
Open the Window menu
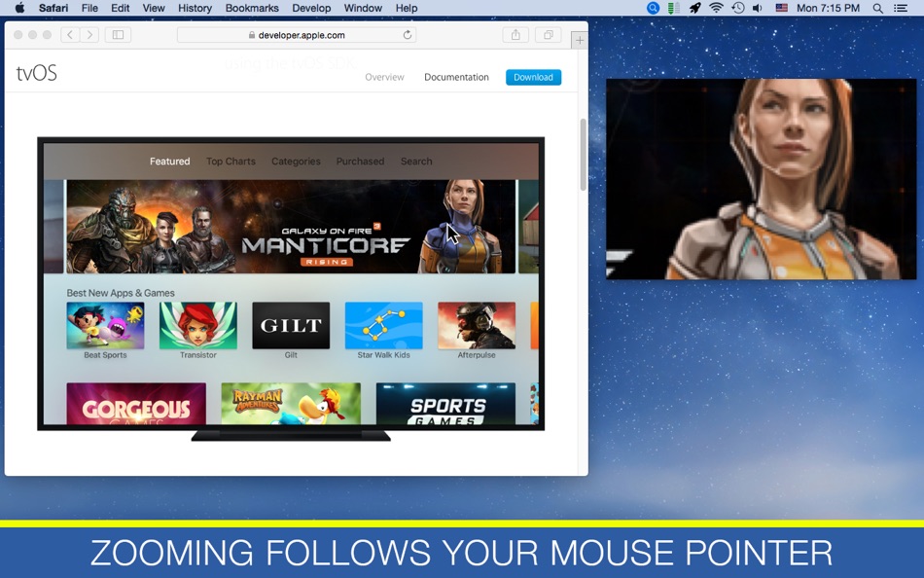(x=363, y=8)
